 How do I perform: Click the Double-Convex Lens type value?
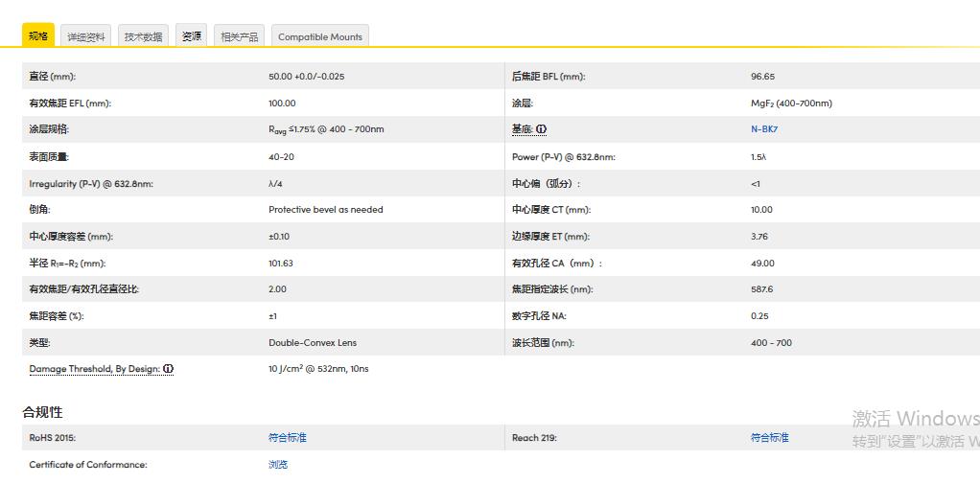coord(313,343)
